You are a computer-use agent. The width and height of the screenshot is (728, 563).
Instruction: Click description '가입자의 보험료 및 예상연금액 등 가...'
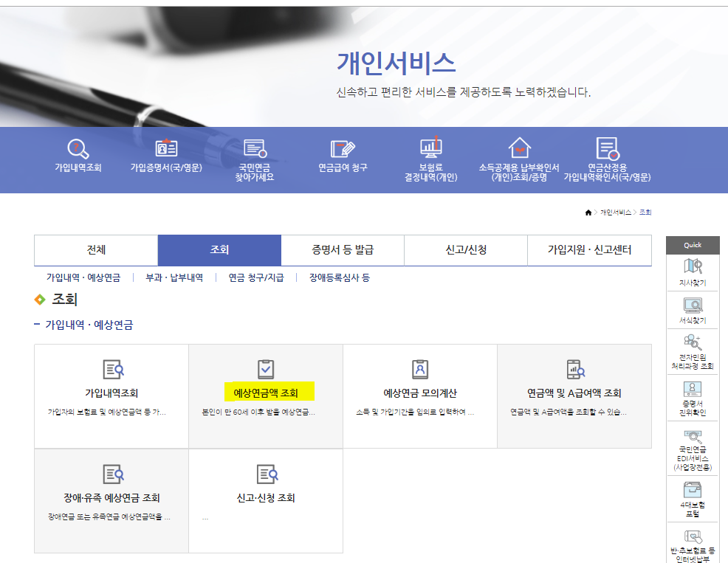[107, 412]
